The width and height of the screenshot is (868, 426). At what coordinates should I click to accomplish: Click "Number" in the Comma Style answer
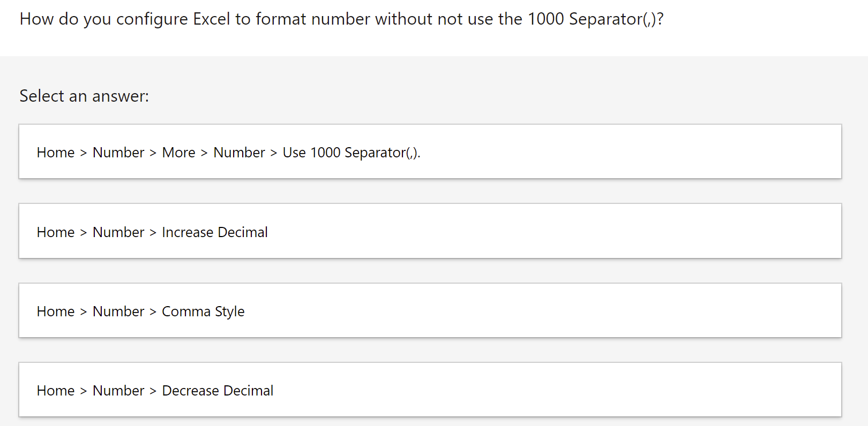[118, 311]
